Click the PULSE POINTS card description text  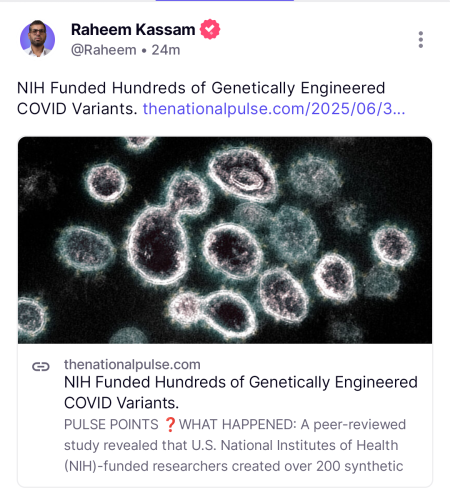pos(235,445)
